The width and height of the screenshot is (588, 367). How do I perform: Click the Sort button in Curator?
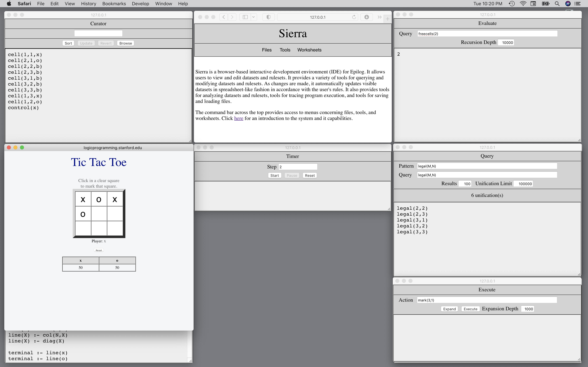(x=68, y=43)
